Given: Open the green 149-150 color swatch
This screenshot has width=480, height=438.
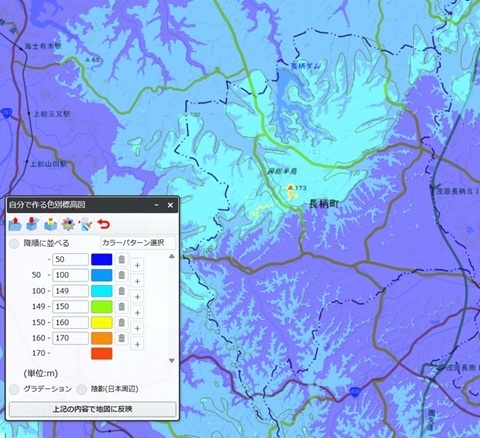Looking at the screenshot, I should (x=102, y=307).
